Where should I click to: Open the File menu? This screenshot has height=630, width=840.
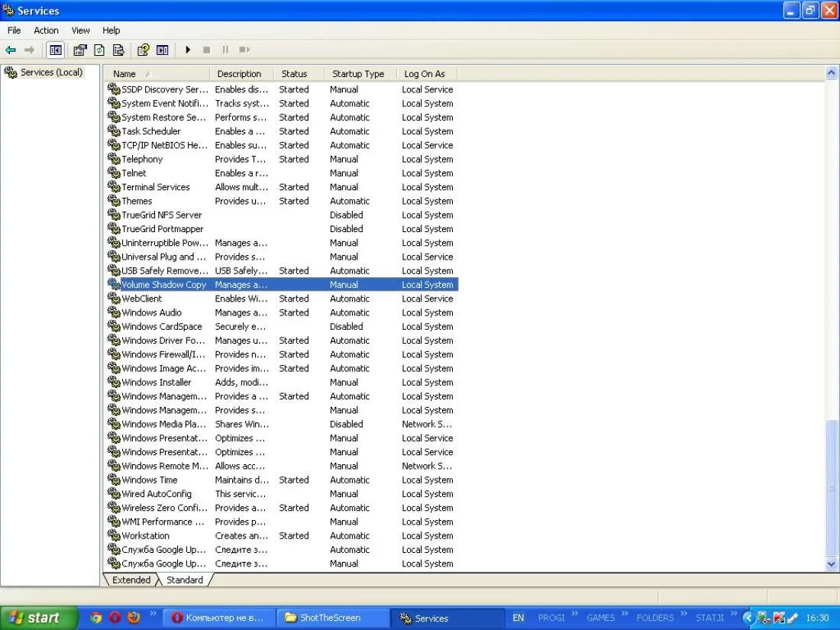tap(14, 31)
